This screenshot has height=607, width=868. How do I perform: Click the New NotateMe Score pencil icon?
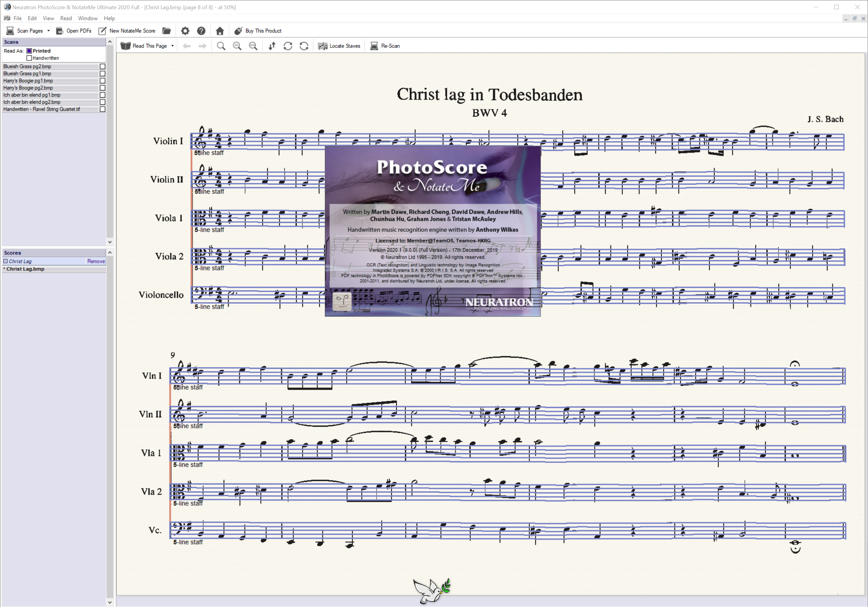(x=102, y=31)
